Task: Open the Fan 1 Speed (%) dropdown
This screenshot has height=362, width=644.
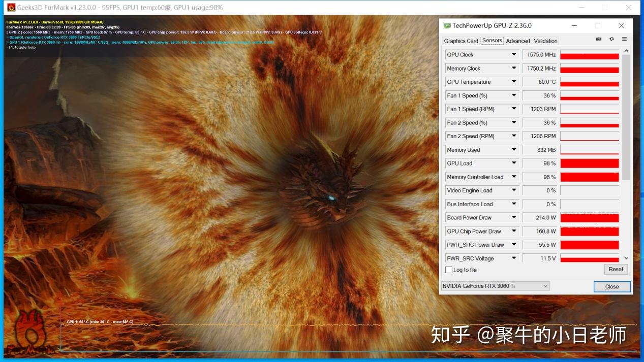Action: (514, 95)
